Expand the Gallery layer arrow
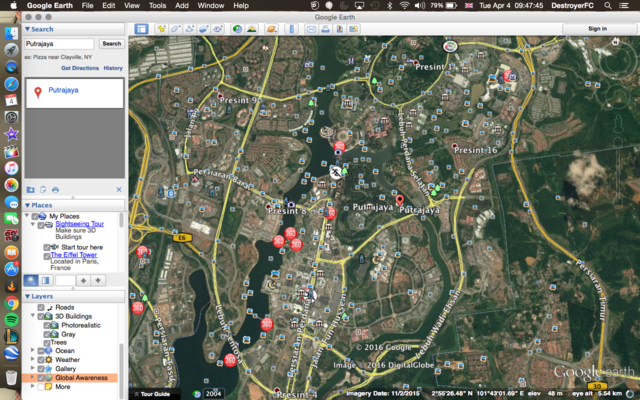 33,368
